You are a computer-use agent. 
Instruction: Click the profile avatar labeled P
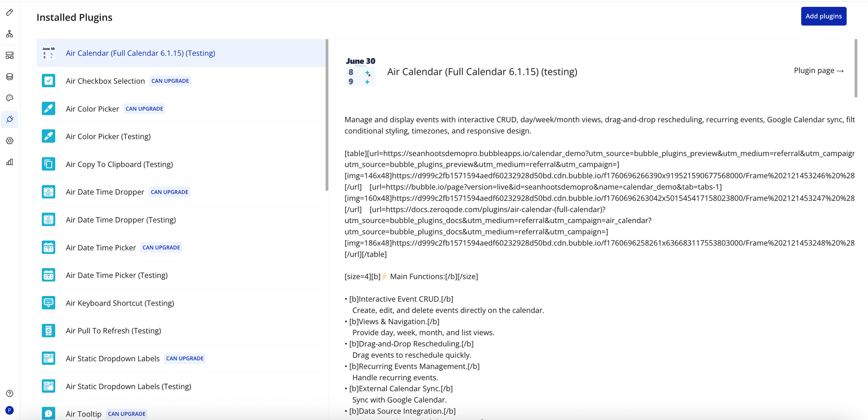[x=9, y=410]
